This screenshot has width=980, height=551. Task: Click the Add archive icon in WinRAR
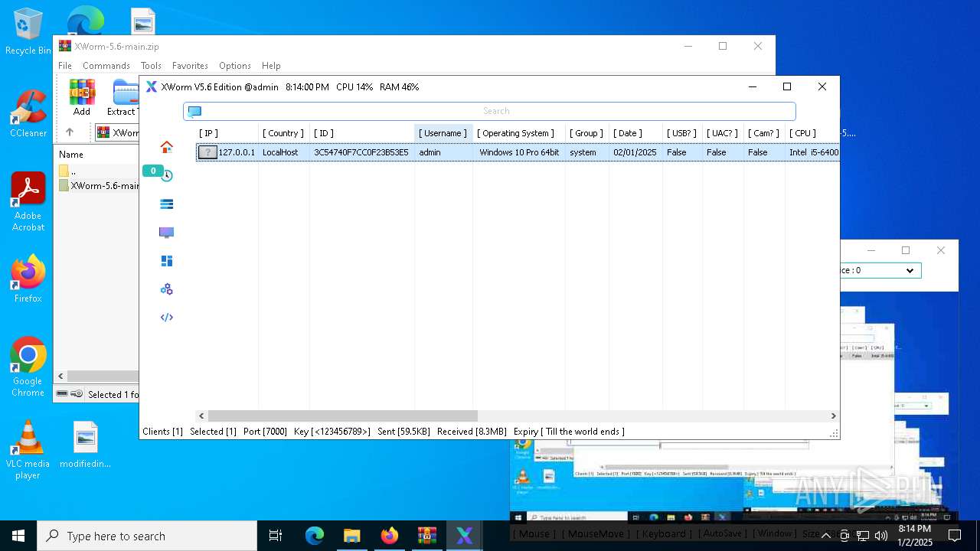pos(82,98)
